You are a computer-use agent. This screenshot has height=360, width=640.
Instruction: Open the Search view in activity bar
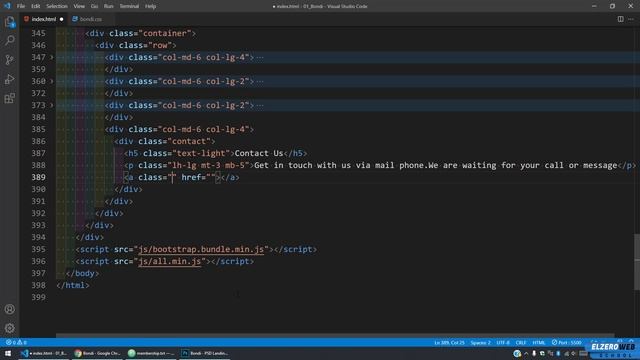pos(9,40)
